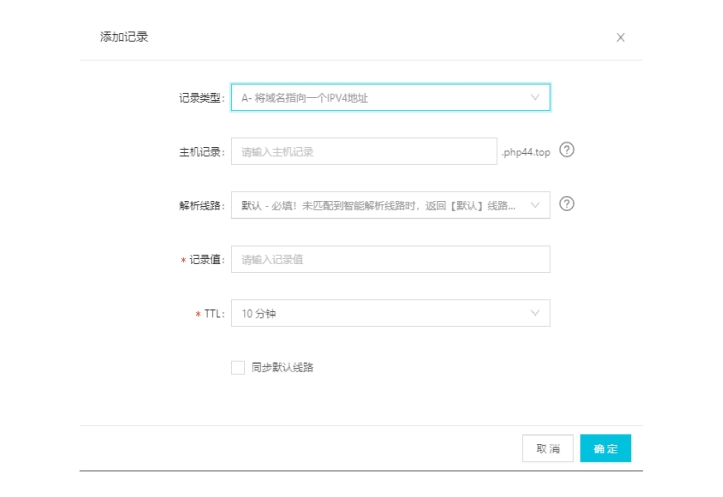Tick the 同步默认线路 checkbox
Image resolution: width=723 pixels, height=497 pixels.
pyautogui.click(x=238, y=367)
